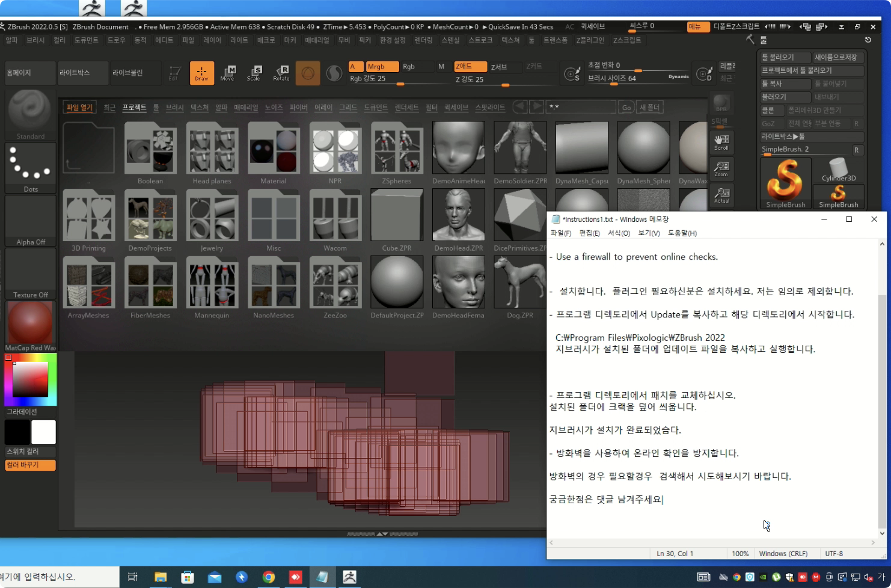Open Notepad Format menu
Screen dimensions: 891x588
click(x=619, y=233)
